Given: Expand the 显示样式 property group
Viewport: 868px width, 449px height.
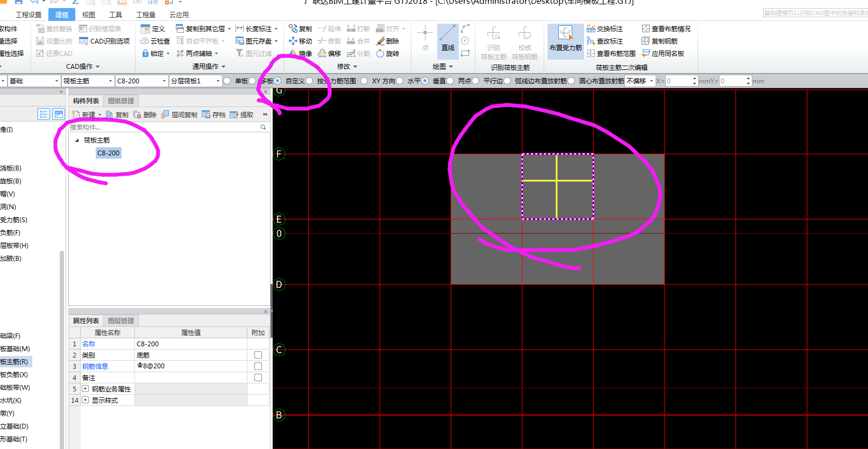Looking at the screenshot, I should coord(85,400).
